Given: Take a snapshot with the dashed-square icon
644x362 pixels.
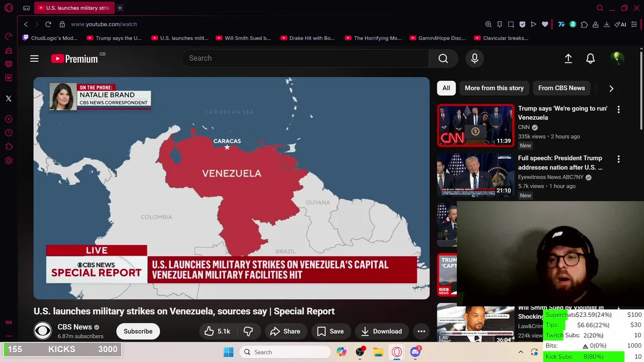Looking at the screenshot, I should point(511,24).
